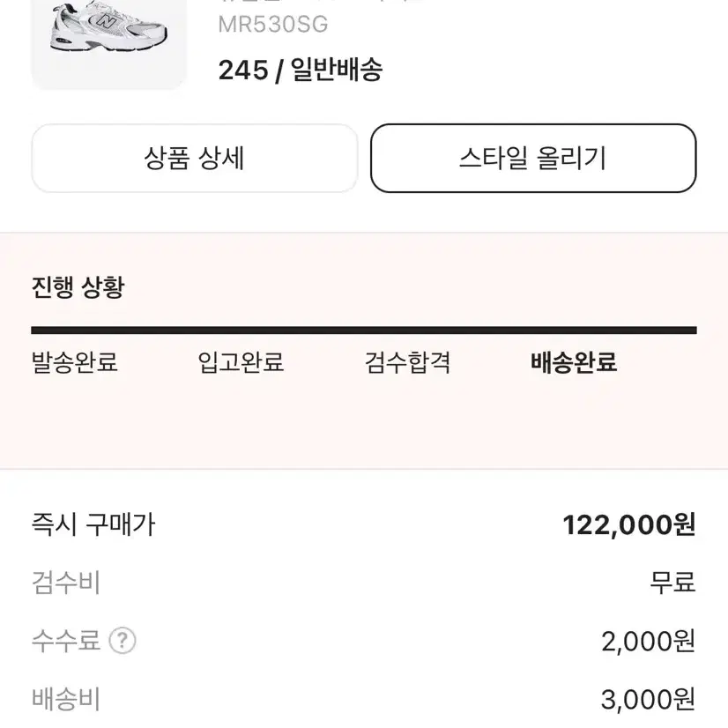Screen dimensions: 728x728
Task: Click the black progress bar line
Action: (364, 331)
